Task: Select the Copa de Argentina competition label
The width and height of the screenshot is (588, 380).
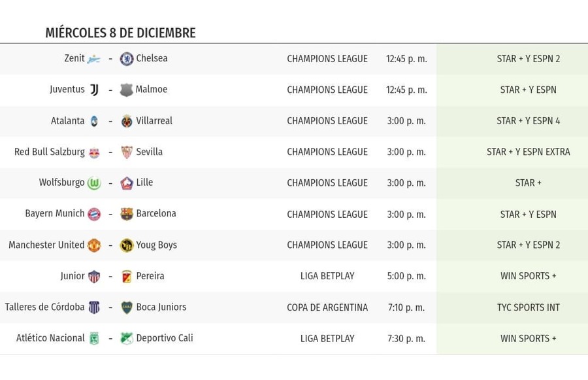Action: tap(327, 307)
